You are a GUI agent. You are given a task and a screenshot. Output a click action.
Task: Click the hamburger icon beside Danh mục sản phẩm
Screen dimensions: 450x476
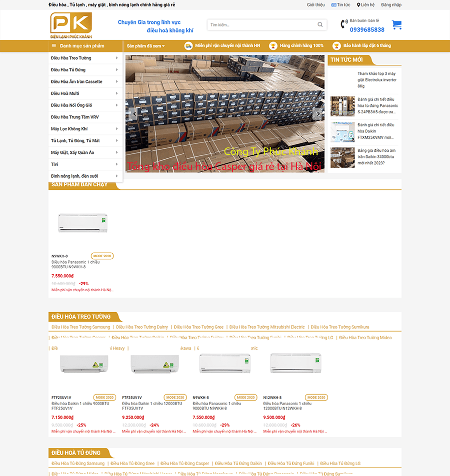[54, 46]
